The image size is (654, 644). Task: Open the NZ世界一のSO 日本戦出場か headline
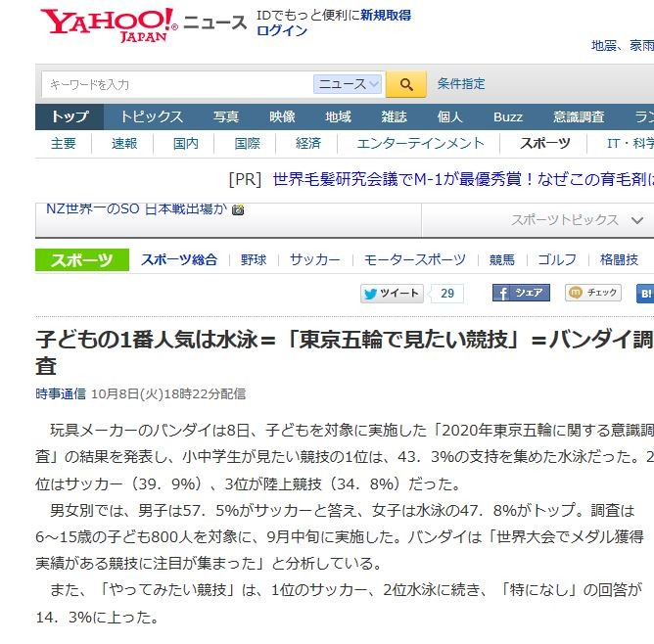[136, 208]
